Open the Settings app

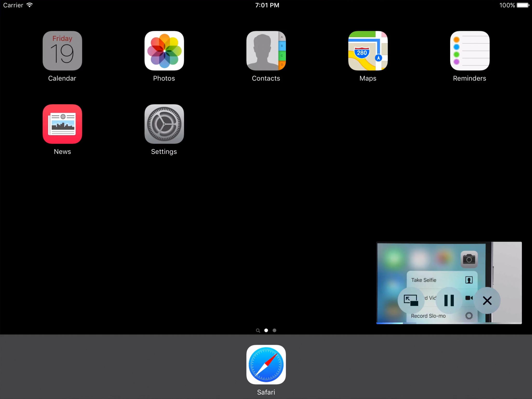pyautogui.click(x=164, y=124)
